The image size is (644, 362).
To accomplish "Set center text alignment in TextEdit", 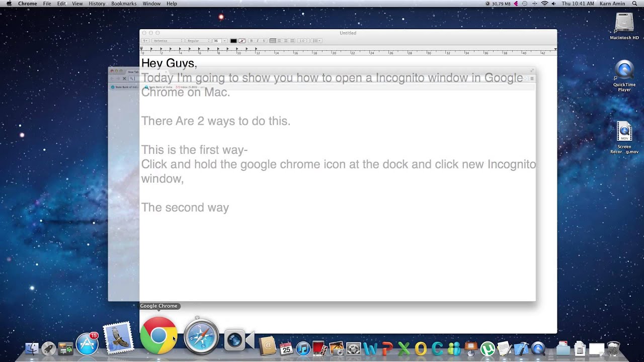I will [279, 41].
